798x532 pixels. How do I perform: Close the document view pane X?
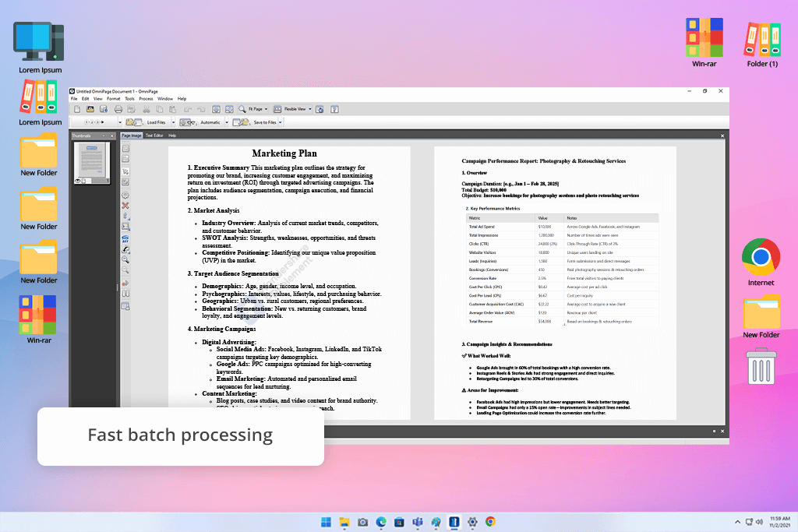722,136
